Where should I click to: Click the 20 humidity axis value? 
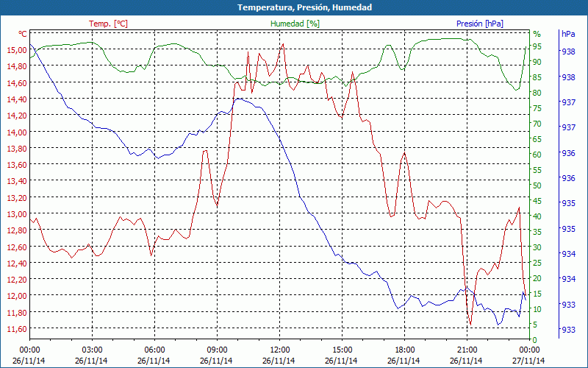tap(537, 278)
